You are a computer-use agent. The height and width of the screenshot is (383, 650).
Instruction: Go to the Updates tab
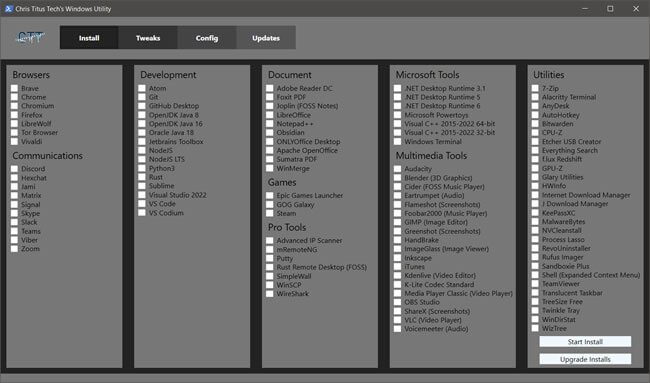[x=266, y=38]
